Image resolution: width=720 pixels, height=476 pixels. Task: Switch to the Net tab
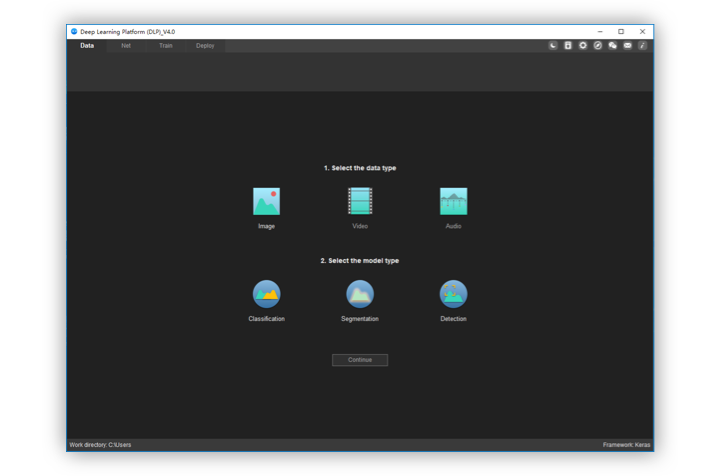click(x=126, y=45)
